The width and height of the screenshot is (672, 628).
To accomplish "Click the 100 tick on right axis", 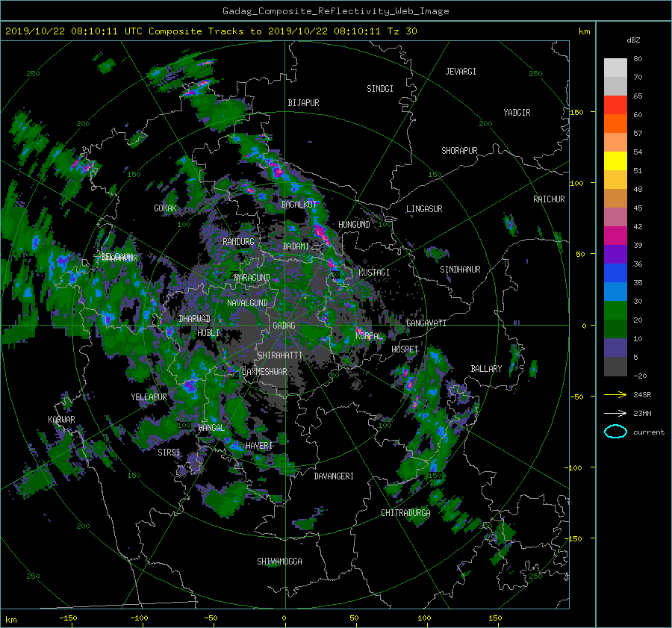I will pos(576,183).
